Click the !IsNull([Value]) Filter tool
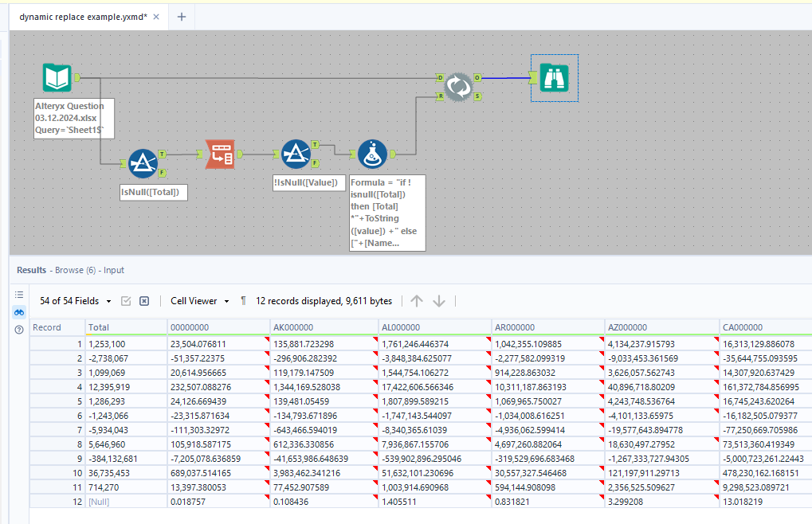812x524 pixels. (296, 154)
